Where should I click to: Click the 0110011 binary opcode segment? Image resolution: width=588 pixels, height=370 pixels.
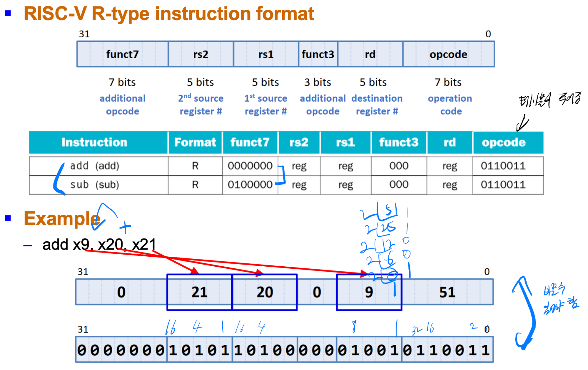click(447, 350)
